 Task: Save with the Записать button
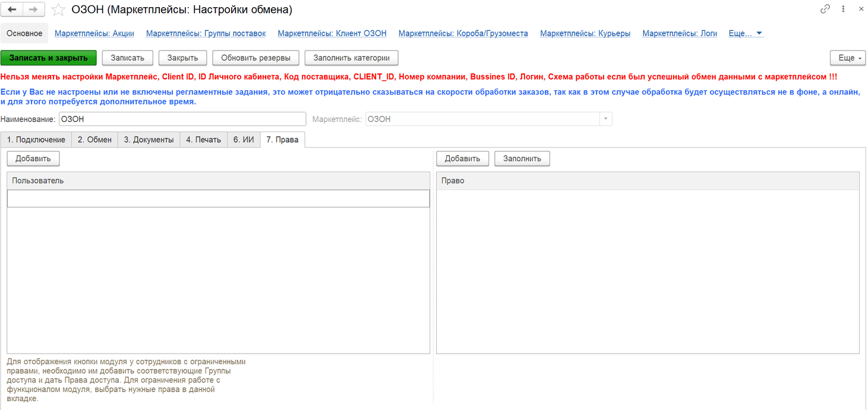click(128, 58)
